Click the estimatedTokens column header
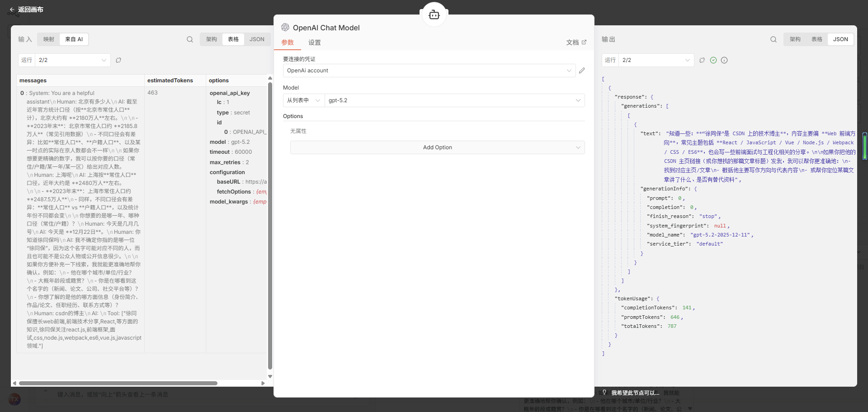The width and height of the screenshot is (868, 412). pyautogui.click(x=175, y=81)
